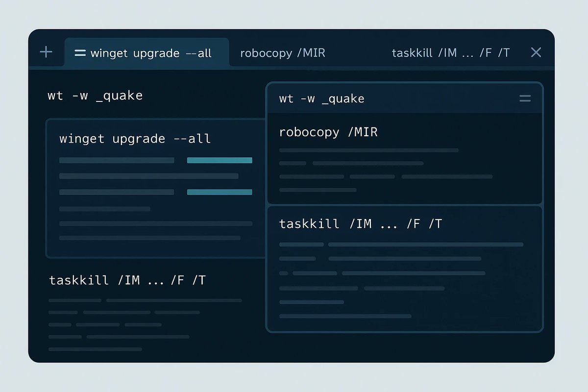588x392 pixels.
Task: Click taskkill heading in right pane
Action: coord(361,224)
